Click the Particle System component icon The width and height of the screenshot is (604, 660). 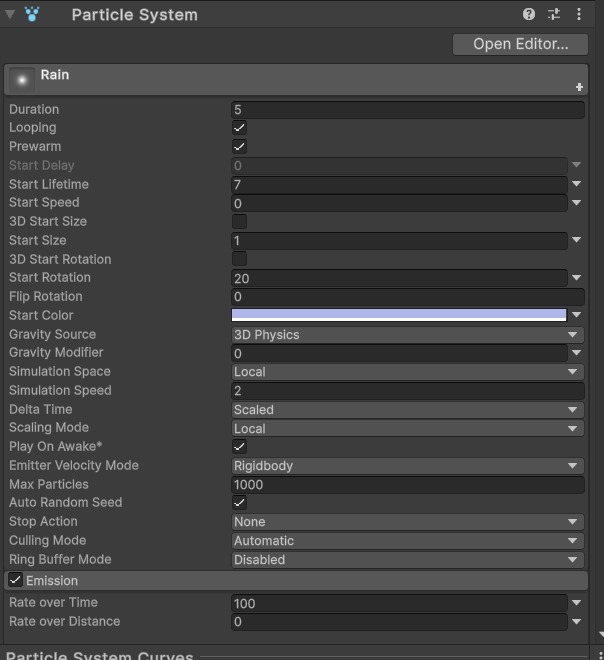(x=32, y=14)
